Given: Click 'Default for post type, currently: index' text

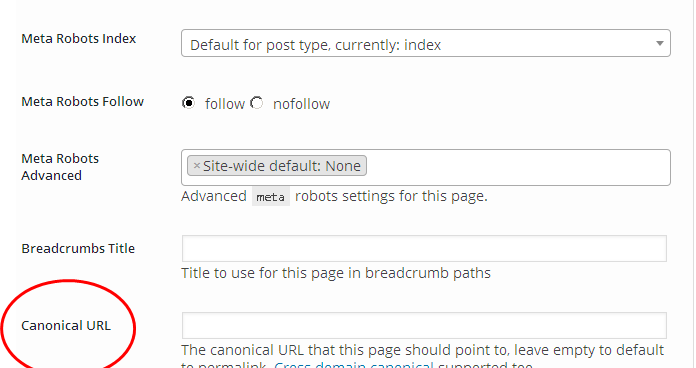Looking at the screenshot, I should pyautogui.click(x=315, y=45).
